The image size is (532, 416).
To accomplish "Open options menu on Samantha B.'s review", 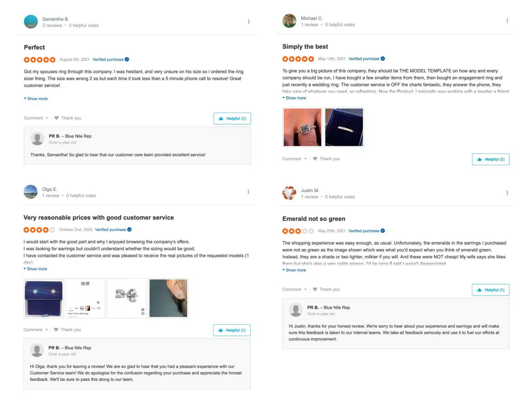I will 249,21.
